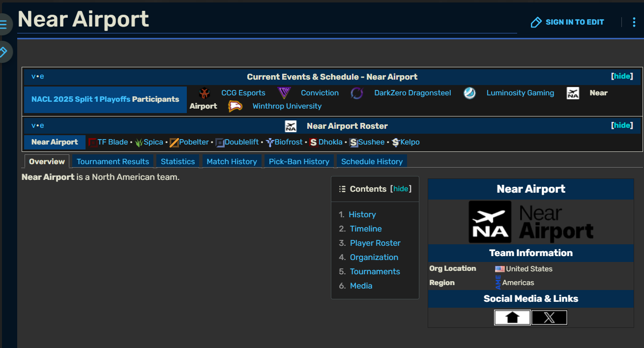This screenshot has width=644, height=348.
Task: Click the Near Airport logo in roster header
Action: (291, 126)
